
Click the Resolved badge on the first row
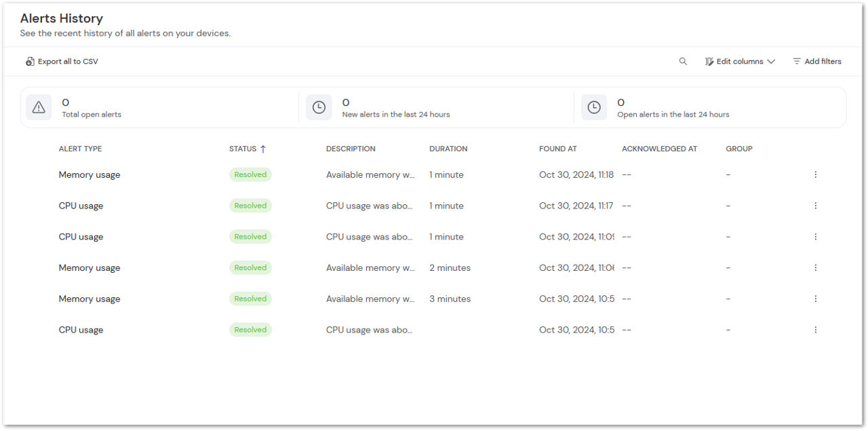[250, 174]
